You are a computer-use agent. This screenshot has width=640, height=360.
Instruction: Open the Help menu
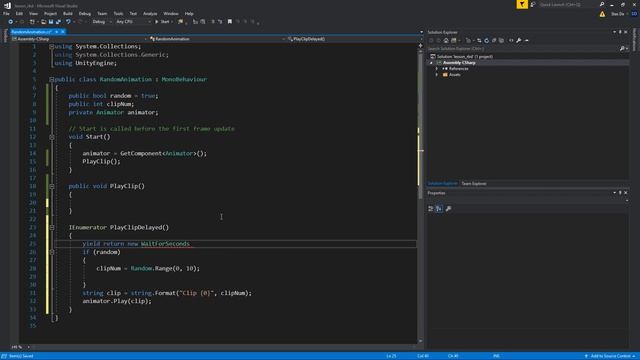189,13
